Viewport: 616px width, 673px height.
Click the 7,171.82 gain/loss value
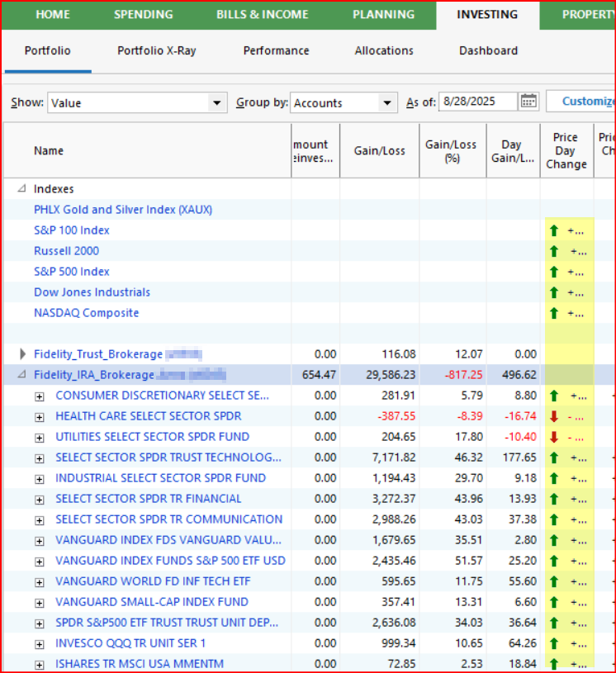tap(394, 457)
